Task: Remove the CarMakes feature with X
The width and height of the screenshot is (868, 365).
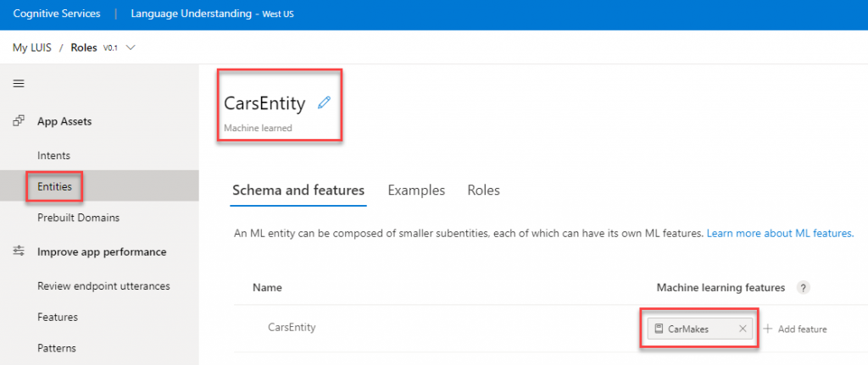Action: [x=743, y=329]
